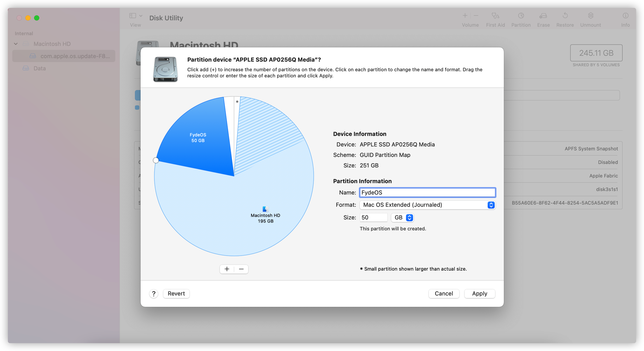
Task: Click the 251 GB device size text
Action: click(369, 165)
